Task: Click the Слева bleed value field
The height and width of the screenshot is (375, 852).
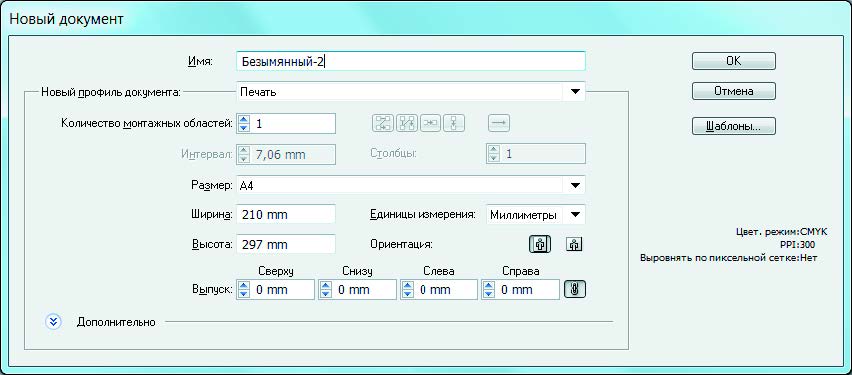Action: [446, 290]
